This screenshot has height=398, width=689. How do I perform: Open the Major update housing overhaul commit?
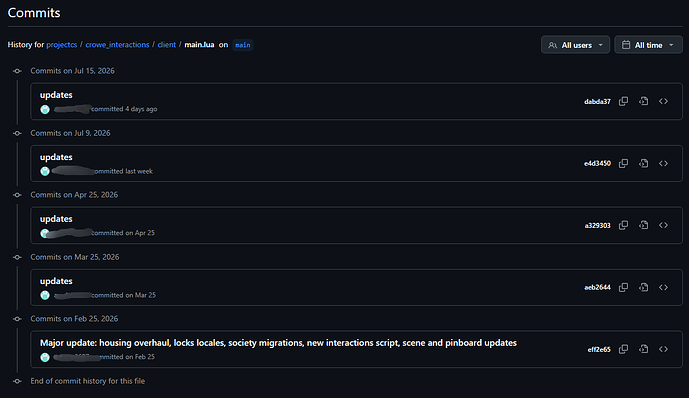tap(278, 343)
